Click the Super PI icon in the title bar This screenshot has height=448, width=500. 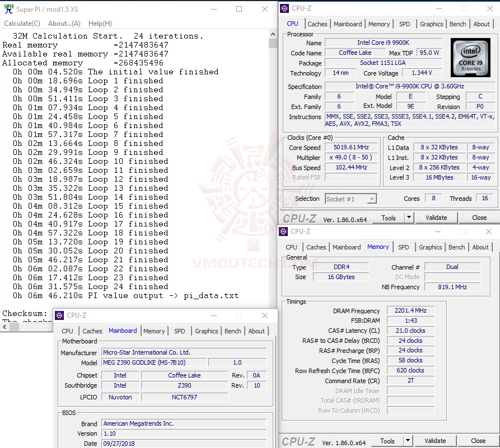click(7, 8)
